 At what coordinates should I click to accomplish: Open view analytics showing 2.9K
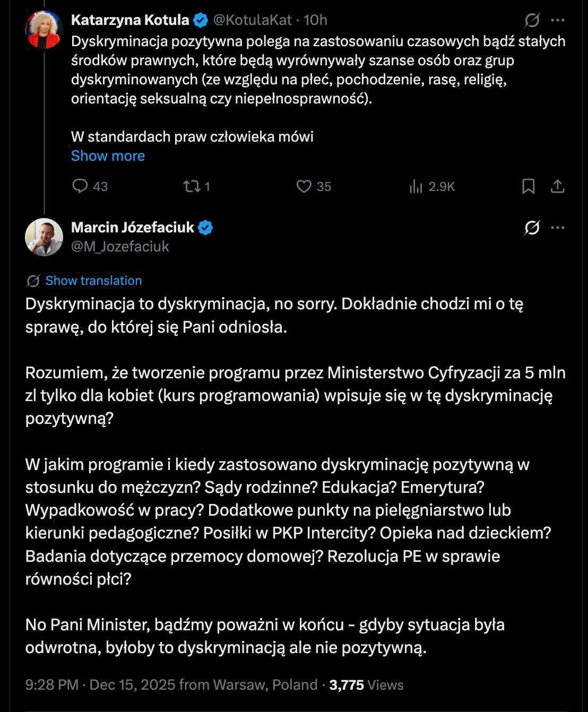click(416, 186)
